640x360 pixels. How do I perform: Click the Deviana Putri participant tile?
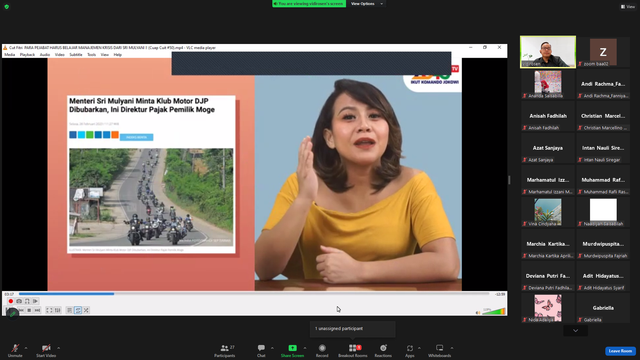point(548,276)
